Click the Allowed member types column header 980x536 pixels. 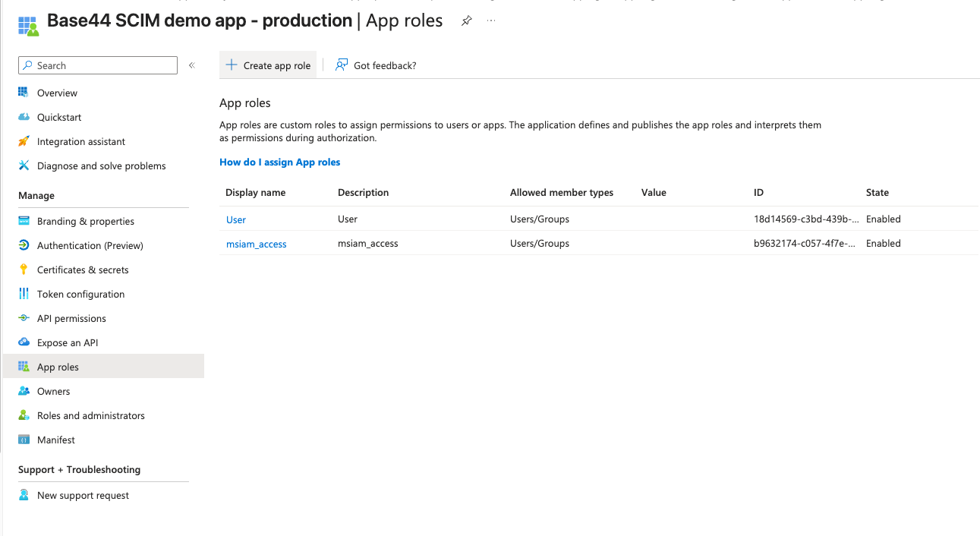(x=562, y=192)
